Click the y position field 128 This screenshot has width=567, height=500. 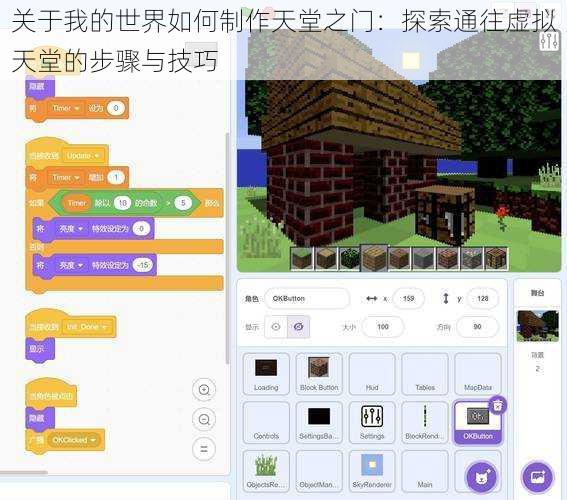pos(483,299)
